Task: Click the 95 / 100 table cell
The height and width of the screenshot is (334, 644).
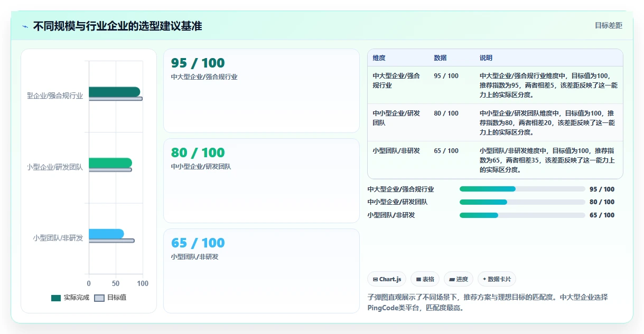Action: pyautogui.click(x=446, y=76)
